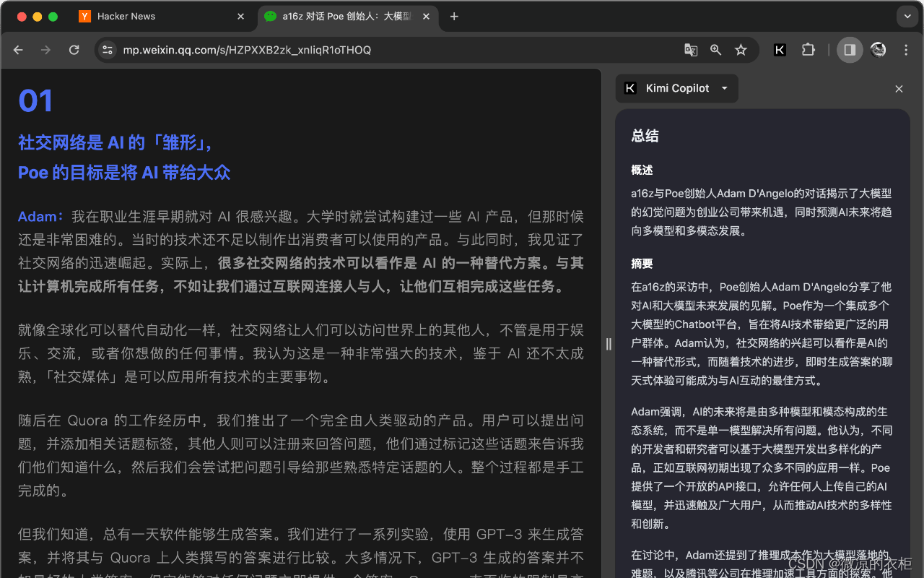Click the blue Adam speaker label
The image size is (924, 578).
click(40, 217)
